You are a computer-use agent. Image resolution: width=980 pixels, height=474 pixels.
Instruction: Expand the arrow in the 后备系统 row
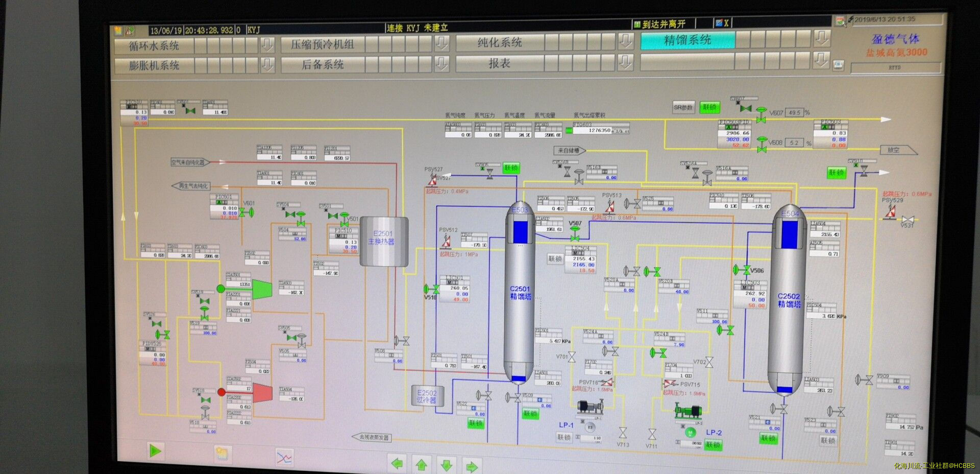click(x=442, y=64)
